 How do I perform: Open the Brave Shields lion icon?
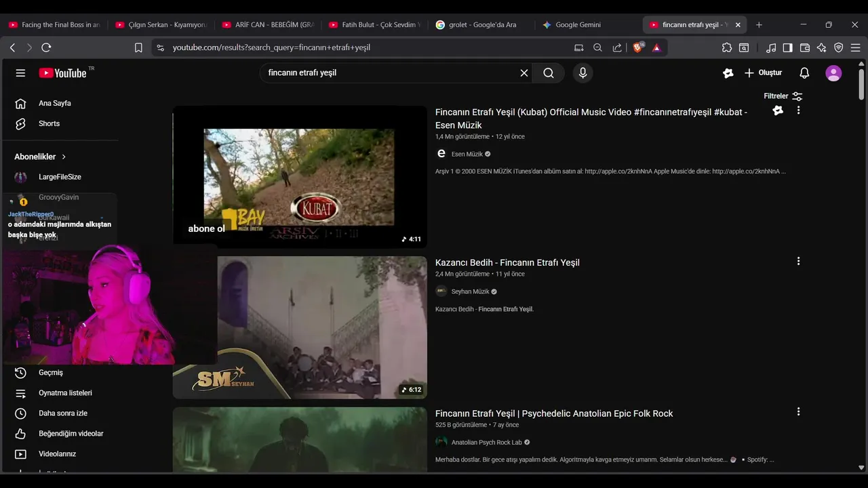tap(637, 47)
